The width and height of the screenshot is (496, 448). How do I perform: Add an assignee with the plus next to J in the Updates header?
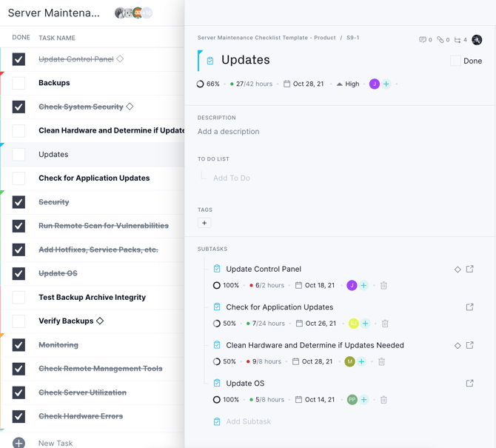386,84
